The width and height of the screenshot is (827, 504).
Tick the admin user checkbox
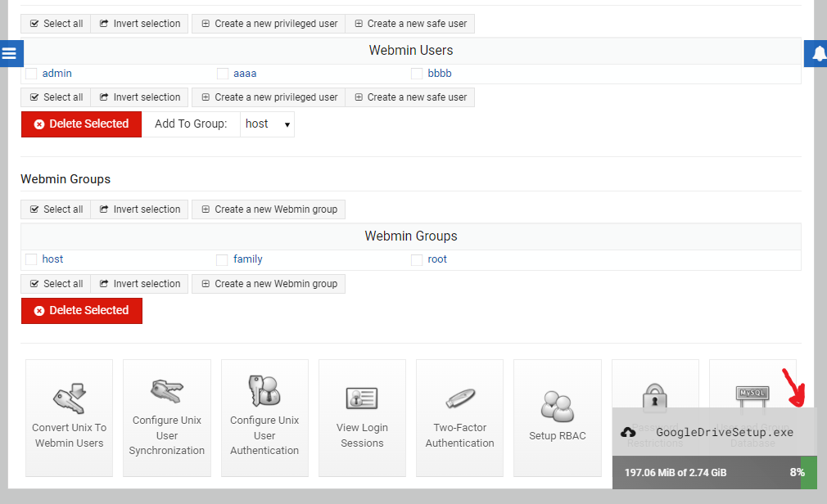click(31, 74)
